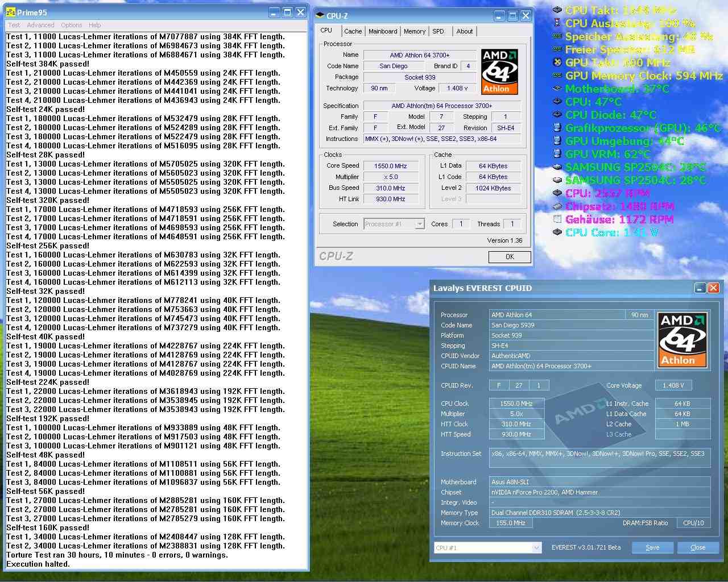This screenshot has width=728, height=582.
Task: Open the Advanced menu in Prime95
Action: (40, 25)
